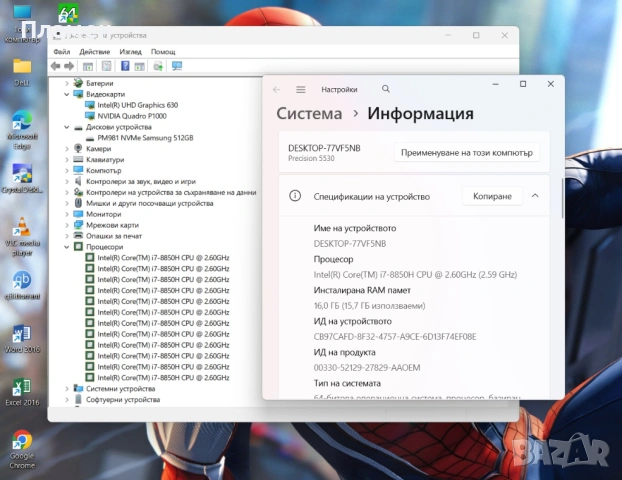The width and height of the screenshot is (622, 480).
Task: Open Microsoft Edge desktop shortcut
Action: click(22, 130)
